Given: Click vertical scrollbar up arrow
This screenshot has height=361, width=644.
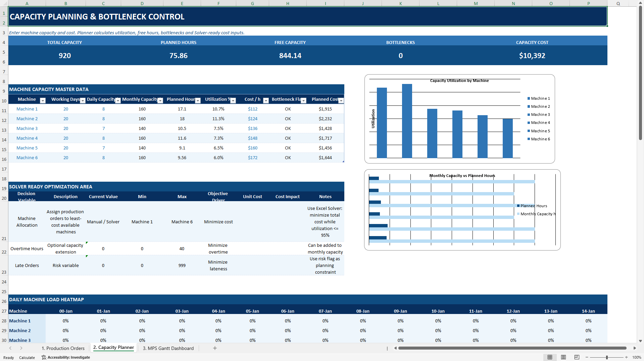Looking at the screenshot, I should 640,3.
